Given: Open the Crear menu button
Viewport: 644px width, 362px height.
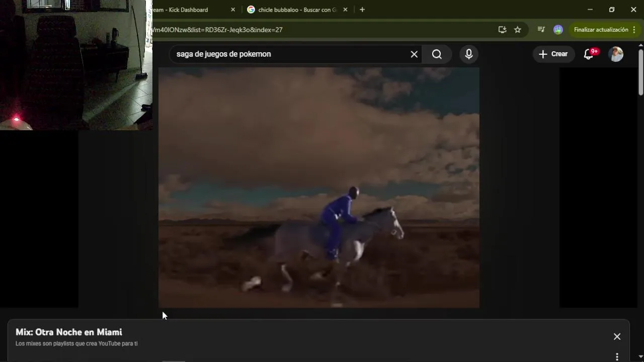Looking at the screenshot, I should [x=553, y=54].
